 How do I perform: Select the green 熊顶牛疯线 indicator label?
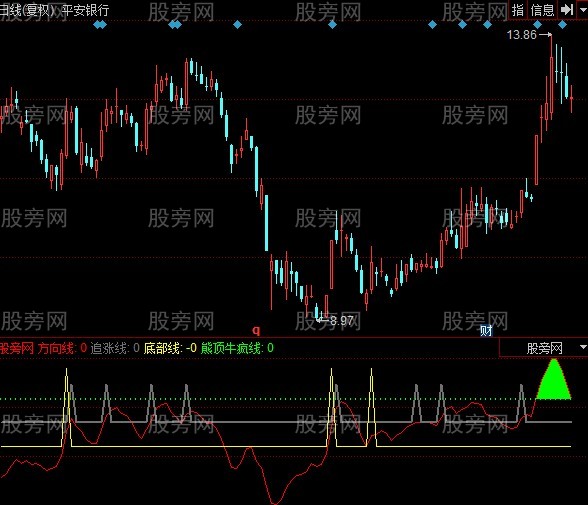click(x=231, y=348)
